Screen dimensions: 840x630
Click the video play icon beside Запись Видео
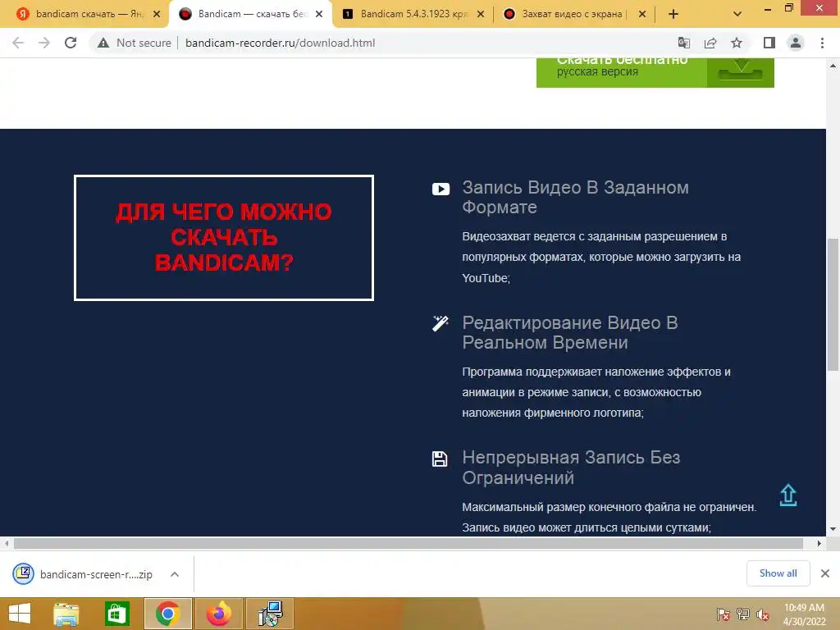[441, 189]
